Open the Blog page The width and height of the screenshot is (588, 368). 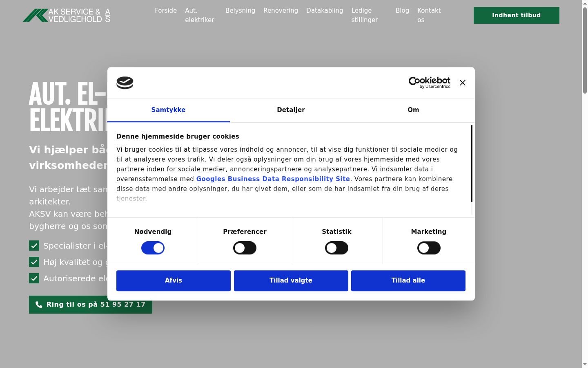(402, 11)
